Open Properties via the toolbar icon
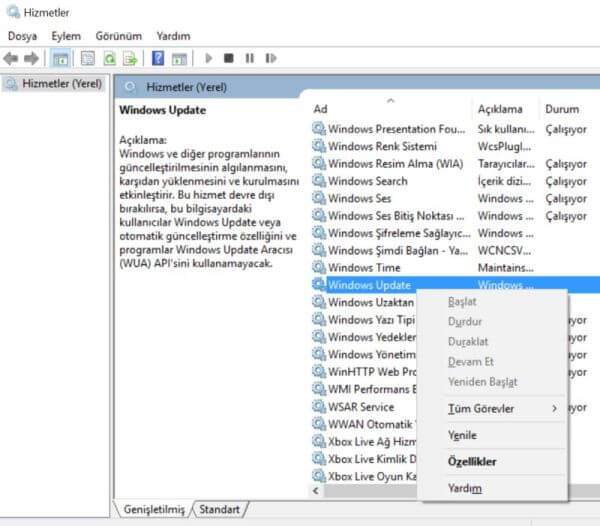 pyautogui.click(x=87, y=59)
